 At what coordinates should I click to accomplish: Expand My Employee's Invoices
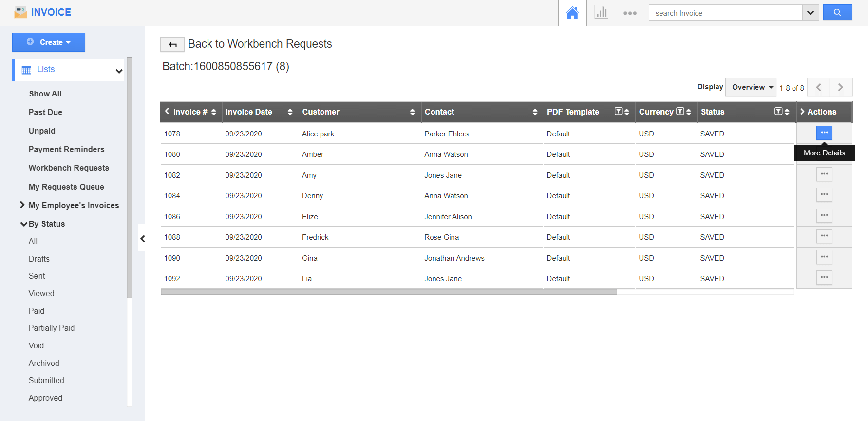click(22, 205)
